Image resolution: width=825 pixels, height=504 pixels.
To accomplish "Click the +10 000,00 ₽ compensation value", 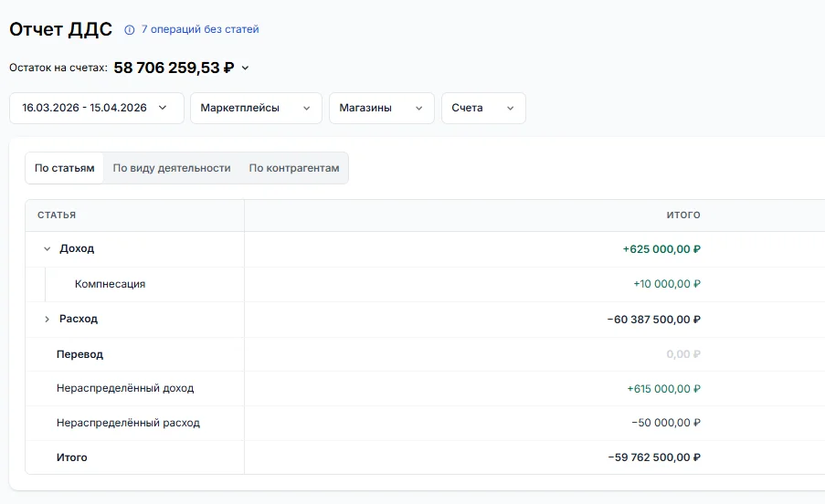I will click(667, 284).
